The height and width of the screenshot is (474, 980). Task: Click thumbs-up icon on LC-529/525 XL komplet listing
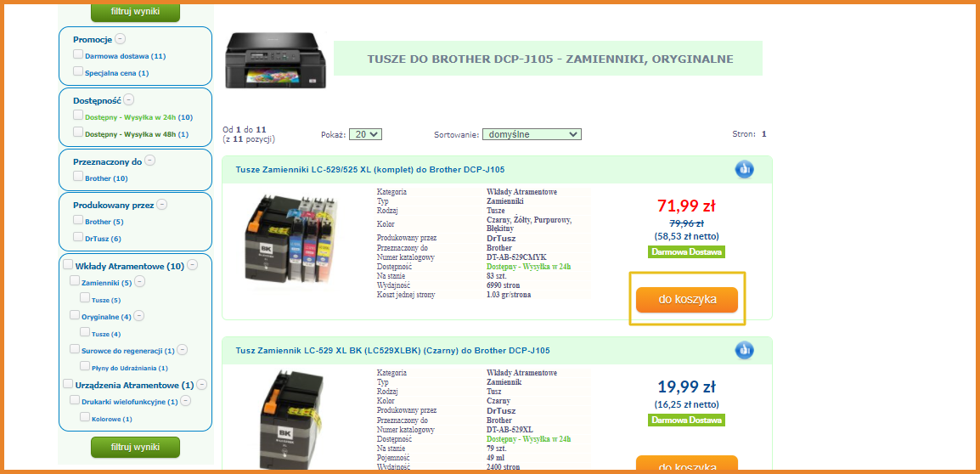click(x=745, y=169)
